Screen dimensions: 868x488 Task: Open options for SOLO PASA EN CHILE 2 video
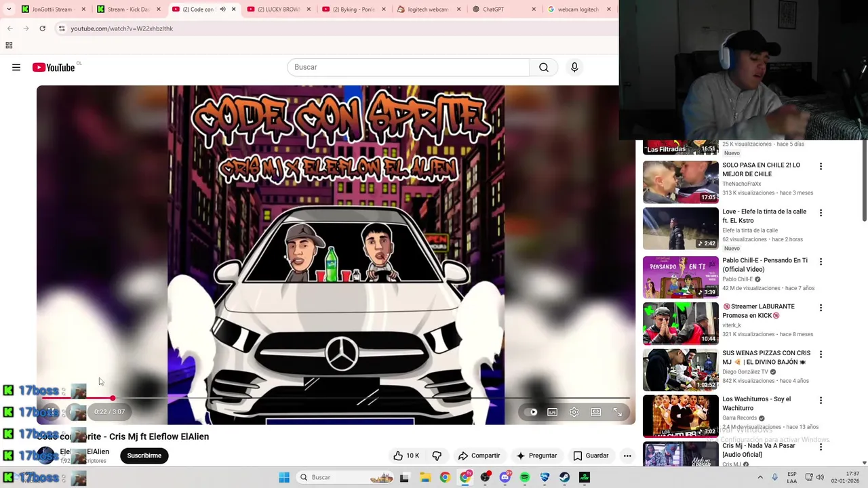pyautogui.click(x=821, y=167)
